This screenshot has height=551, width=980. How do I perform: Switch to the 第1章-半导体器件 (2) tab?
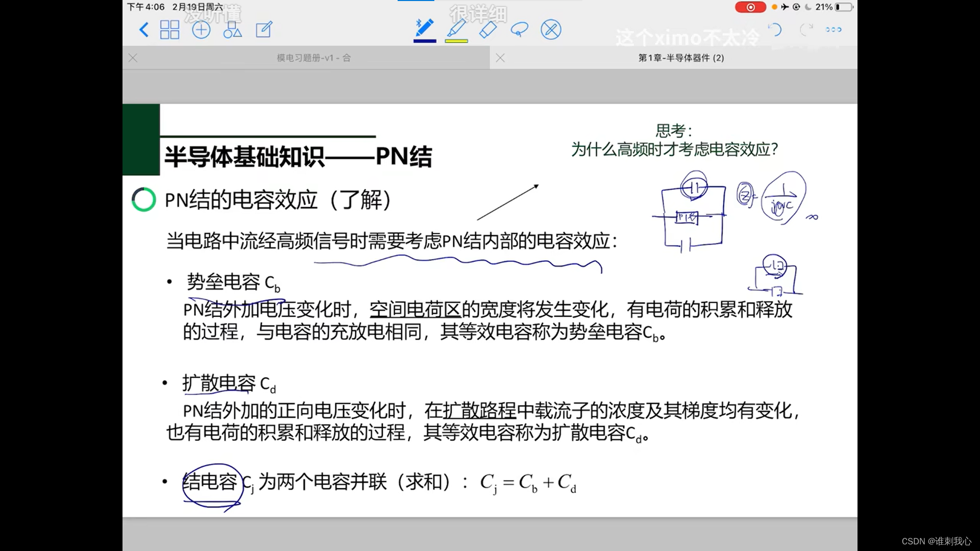coord(681,58)
